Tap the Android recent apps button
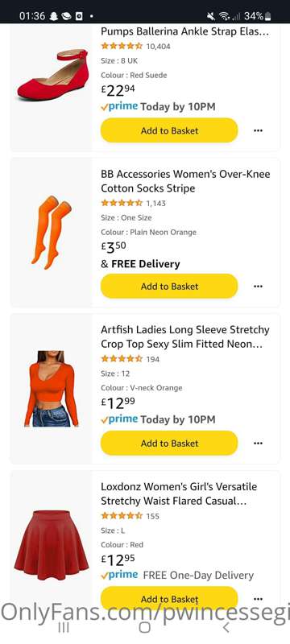 pyautogui.click(x=64, y=627)
